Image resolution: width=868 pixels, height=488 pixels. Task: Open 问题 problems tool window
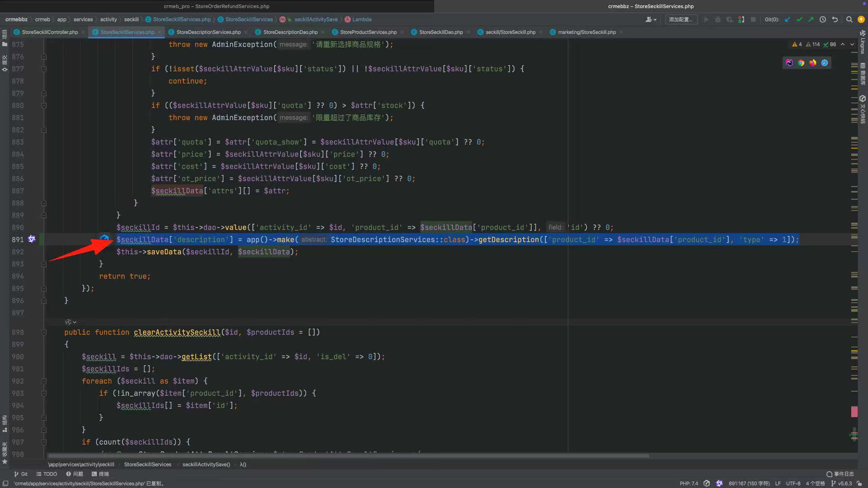click(74, 474)
